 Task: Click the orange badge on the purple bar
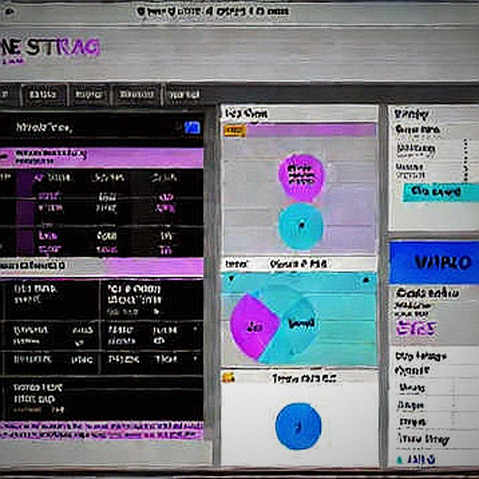tap(235, 130)
